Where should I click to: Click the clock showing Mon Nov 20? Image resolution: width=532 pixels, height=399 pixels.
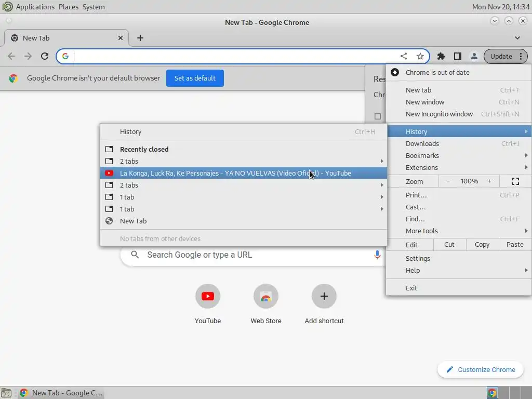[501, 7]
